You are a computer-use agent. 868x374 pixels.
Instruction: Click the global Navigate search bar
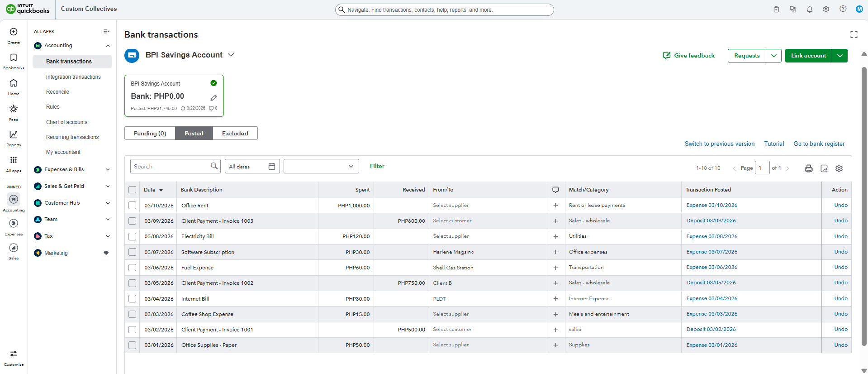(444, 10)
